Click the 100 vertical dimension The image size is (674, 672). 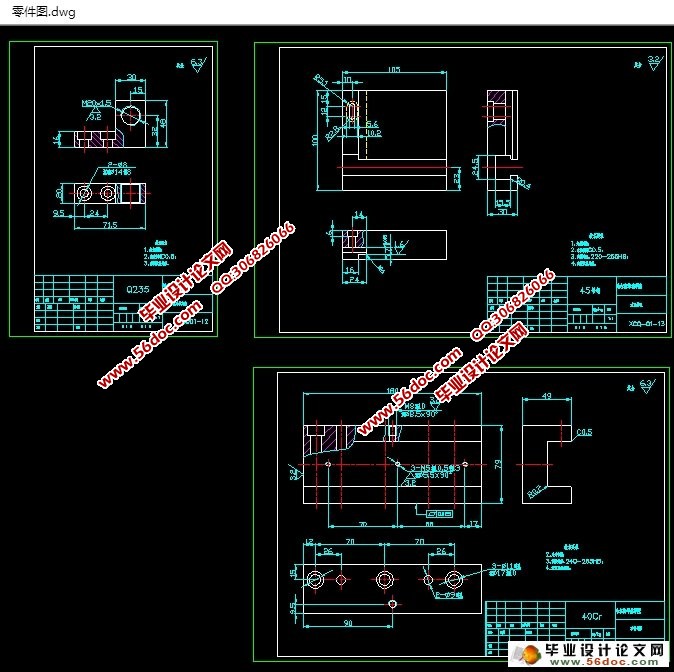(315, 139)
